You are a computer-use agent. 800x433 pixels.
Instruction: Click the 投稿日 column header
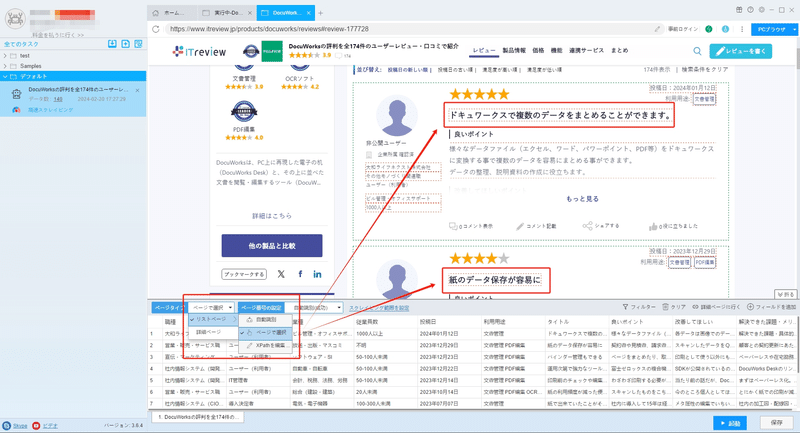(449, 322)
